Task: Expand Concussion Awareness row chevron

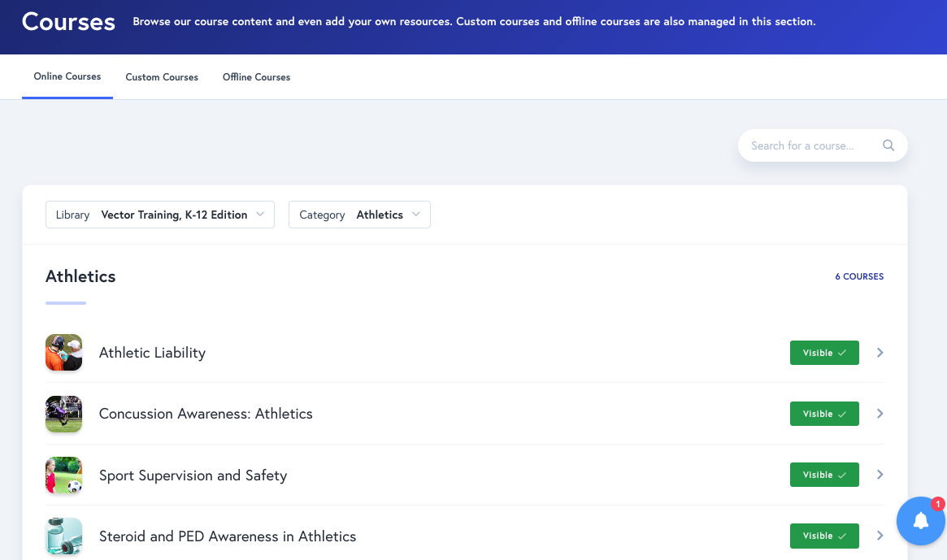Action: click(x=880, y=414)
